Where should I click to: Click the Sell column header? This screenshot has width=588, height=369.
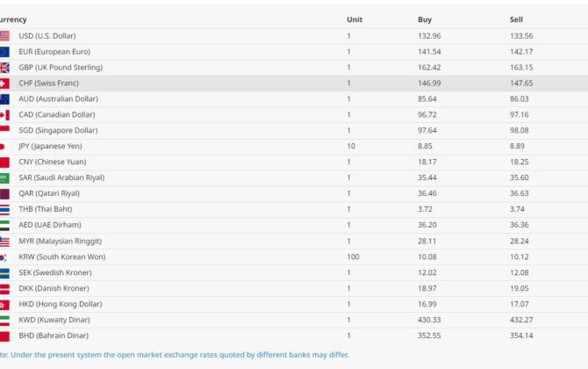coord(516,19)
